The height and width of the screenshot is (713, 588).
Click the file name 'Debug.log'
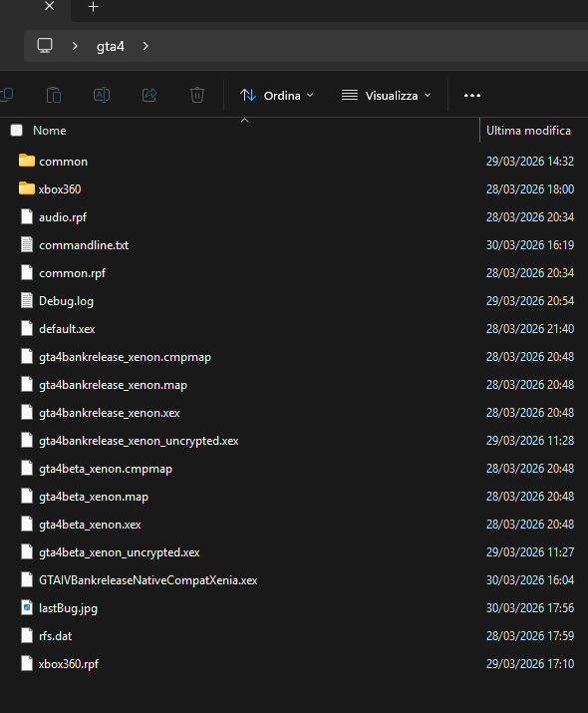point(67,301)
